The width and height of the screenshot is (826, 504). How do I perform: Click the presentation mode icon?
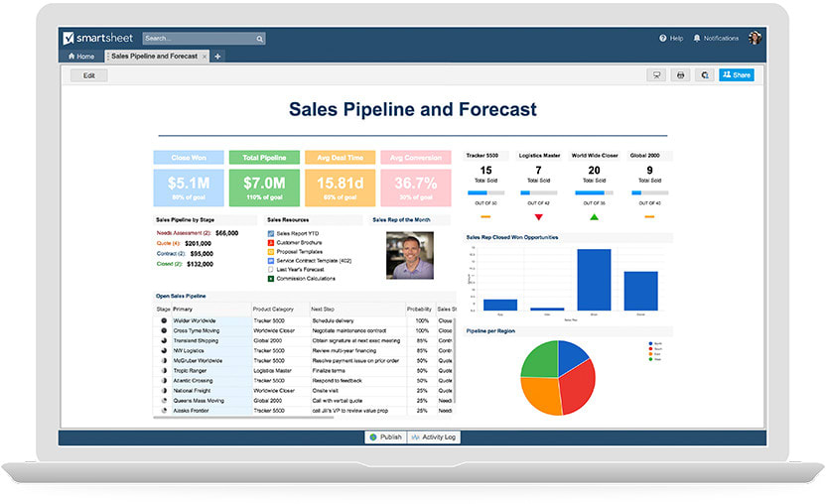coord(656,75)
